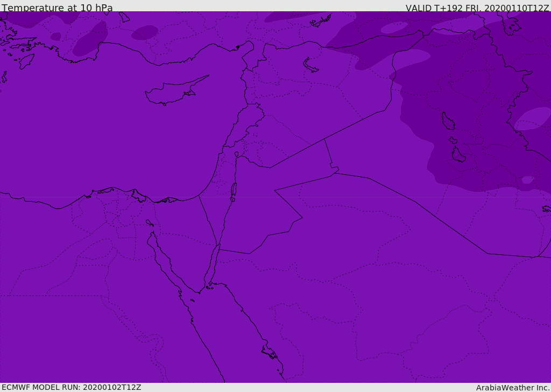Click the 'VALID T+192 FRI. 20200110T12Z' label
Image resolution: width=551 pixels, height=392 pixels.
tap(477, 8)
